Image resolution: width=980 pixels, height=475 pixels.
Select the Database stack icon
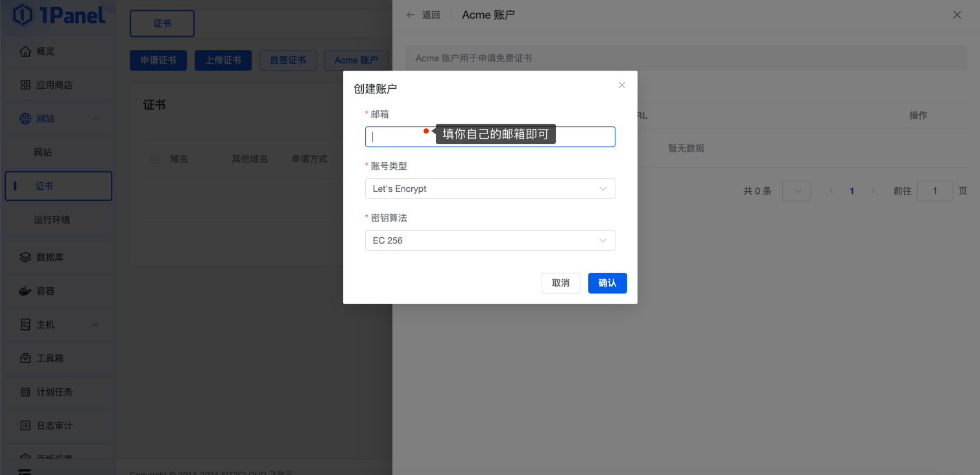tap(25, 257)
